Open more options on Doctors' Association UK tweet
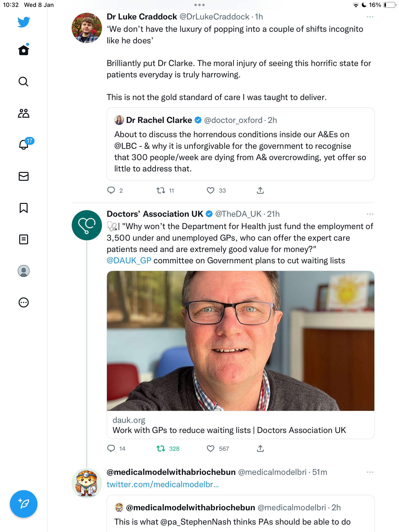The image size is (399, 532). (370, 214)
